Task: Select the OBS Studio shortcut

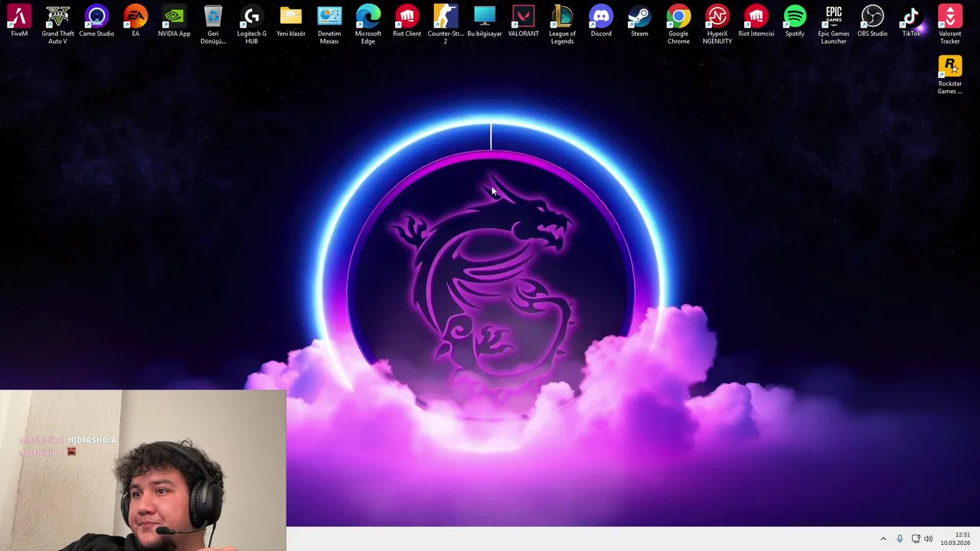Action: (x=873, y=21)
